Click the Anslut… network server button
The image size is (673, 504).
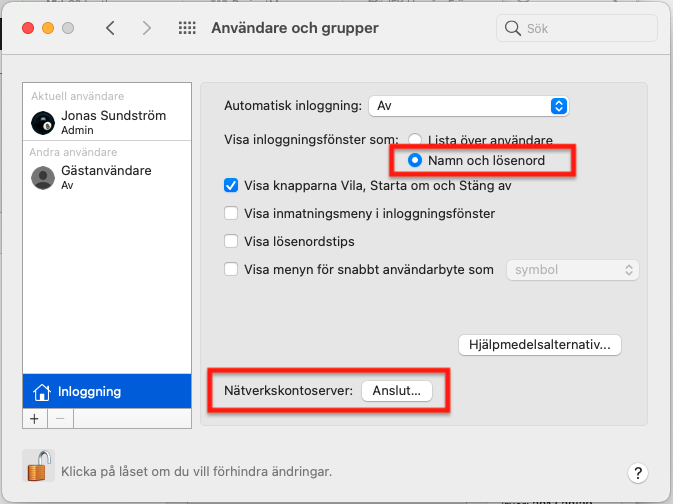pyautogui.click(x=397, y=391)
